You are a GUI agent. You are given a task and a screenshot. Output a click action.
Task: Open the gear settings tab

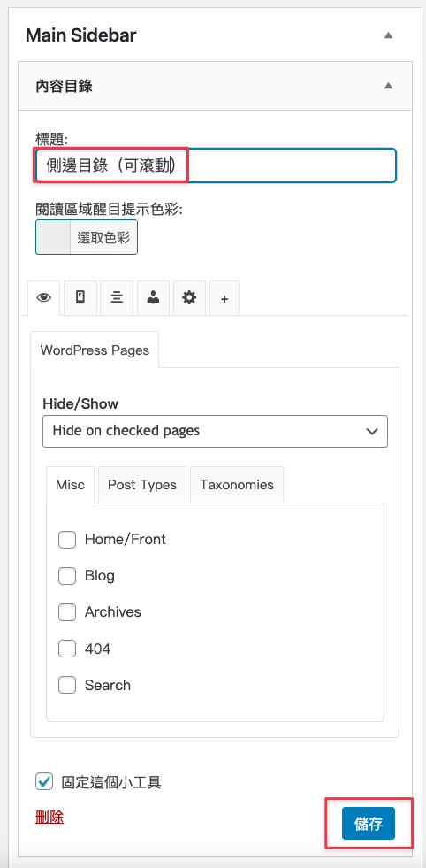pyautogui.click(x=189, y=298)
